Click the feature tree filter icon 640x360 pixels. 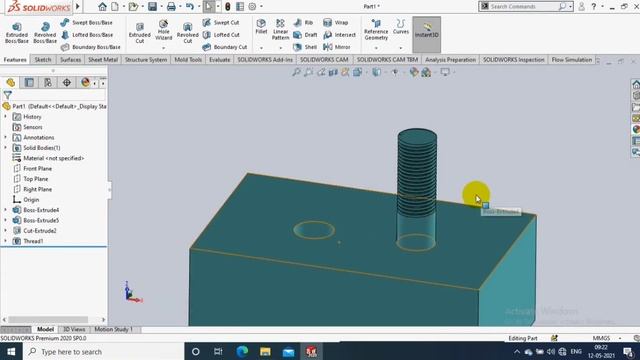tap(7, 95)
